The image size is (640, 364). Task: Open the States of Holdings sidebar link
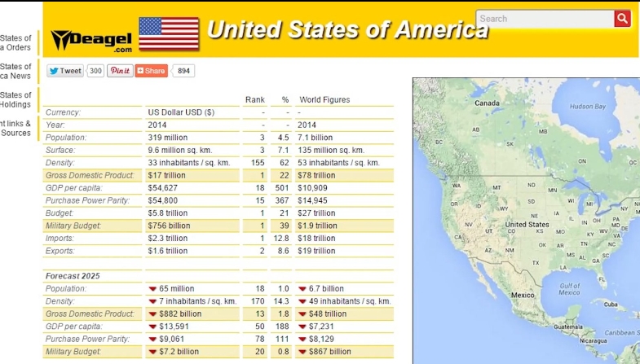coord(15,99)
